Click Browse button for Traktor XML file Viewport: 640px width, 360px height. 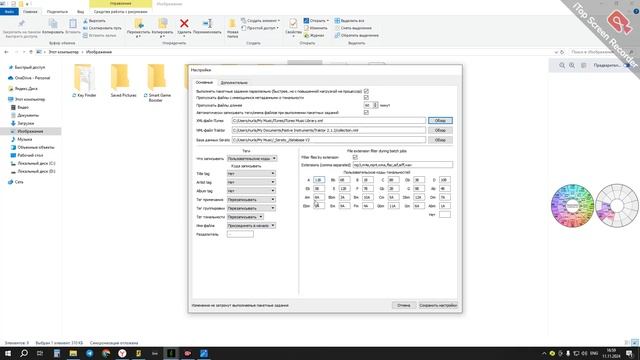click(x=440, y=130)
